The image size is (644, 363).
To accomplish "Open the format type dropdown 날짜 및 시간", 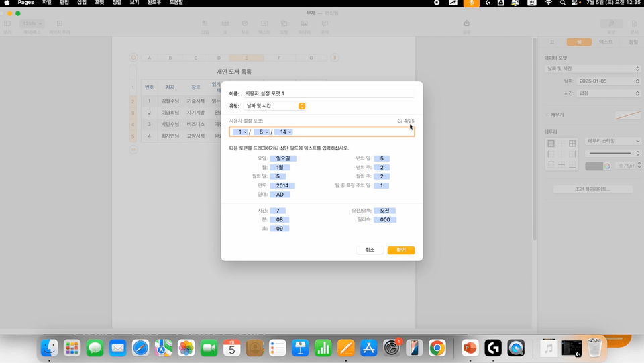I will pos(276,106).
